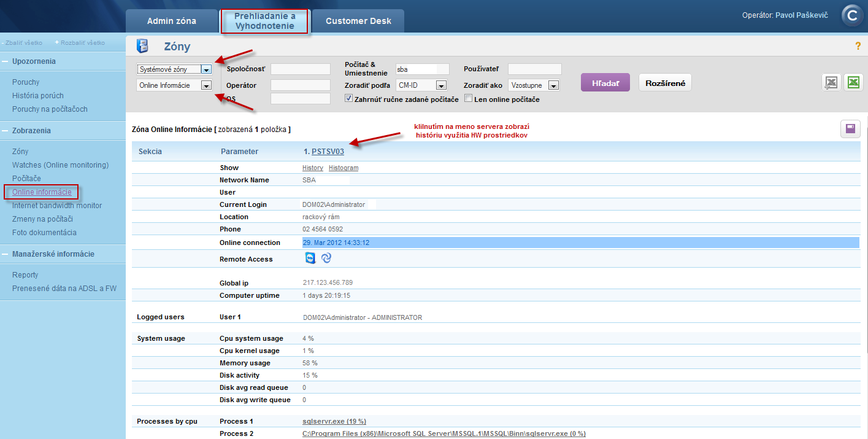
Task: Click the grey Excel export icon
Action: click(x=831, y=83)
